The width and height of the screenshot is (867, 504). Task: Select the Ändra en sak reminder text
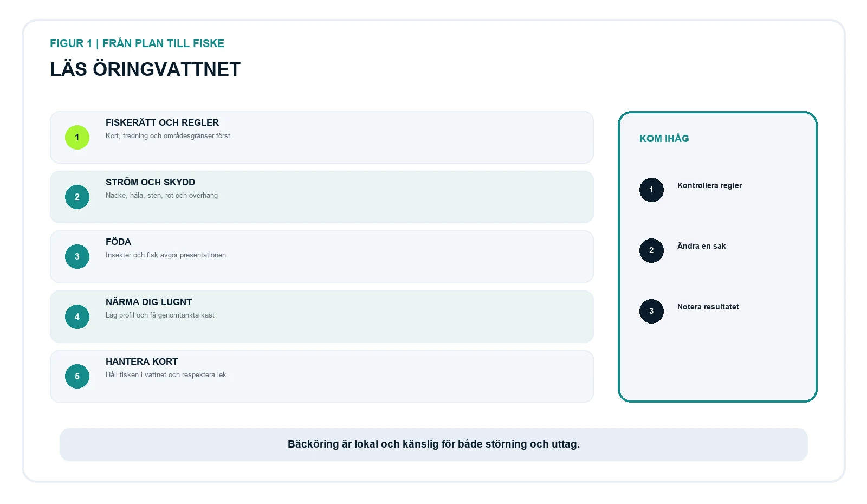pos(701,246)
